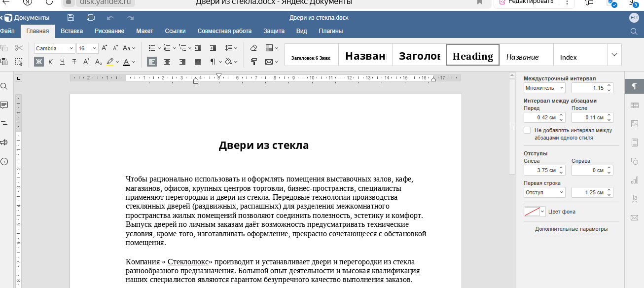Screen dimensions: 644x288
Task: Click the Select all icon
Action: coord(19,62)
